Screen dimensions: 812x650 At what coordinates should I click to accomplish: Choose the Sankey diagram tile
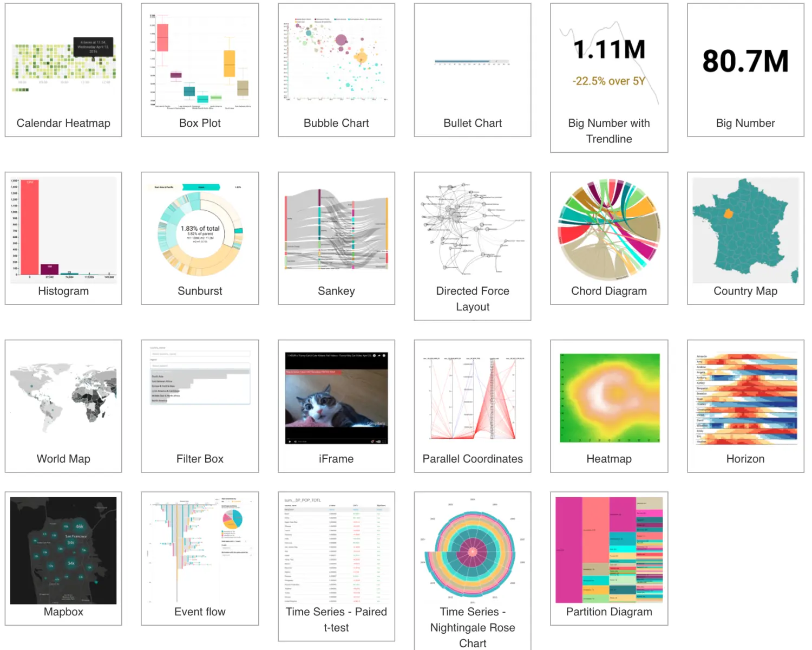tap(336, 238)
